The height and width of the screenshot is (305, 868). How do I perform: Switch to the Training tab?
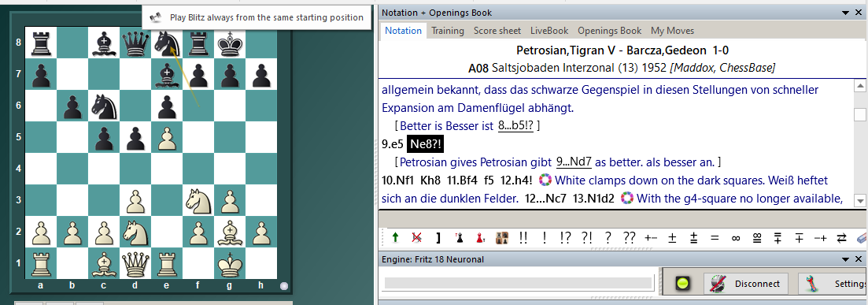[x=448, y=31]
